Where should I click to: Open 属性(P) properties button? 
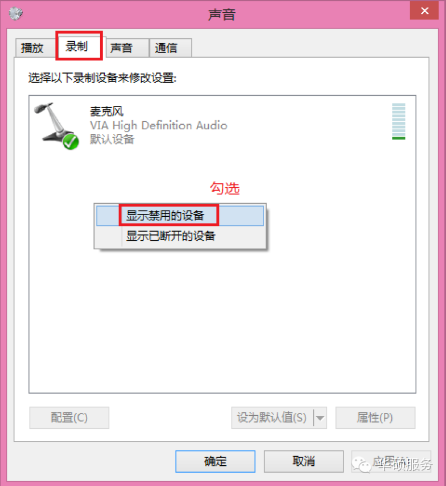coord(375,417)
